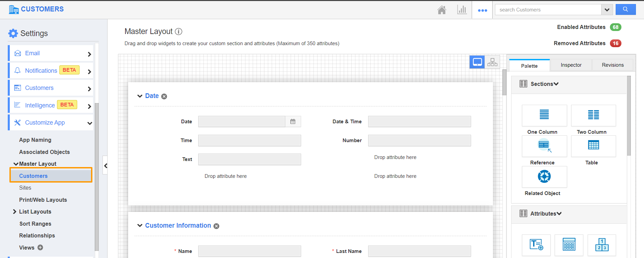Pick the Reference section widget
Screen dimensions: 644x258
tap(544, 146)
